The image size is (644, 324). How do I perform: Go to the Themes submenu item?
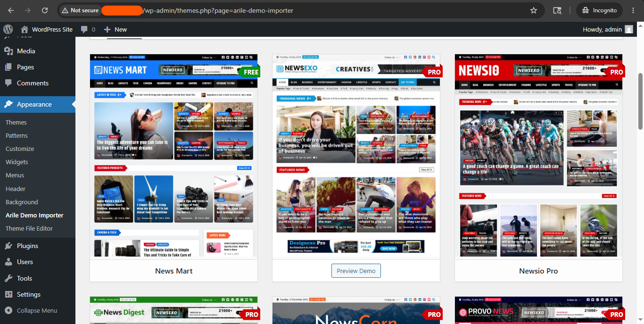pos(16,122)
